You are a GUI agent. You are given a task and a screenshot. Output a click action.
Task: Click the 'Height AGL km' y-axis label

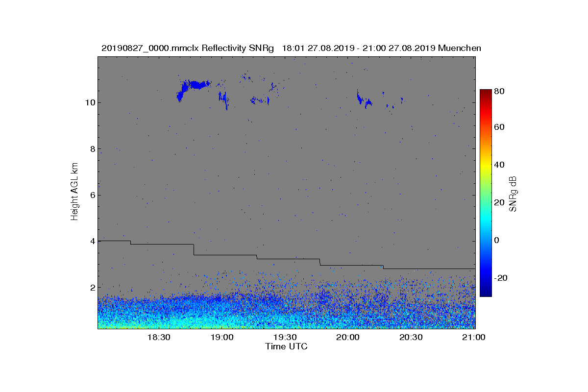tap(74, 192)
